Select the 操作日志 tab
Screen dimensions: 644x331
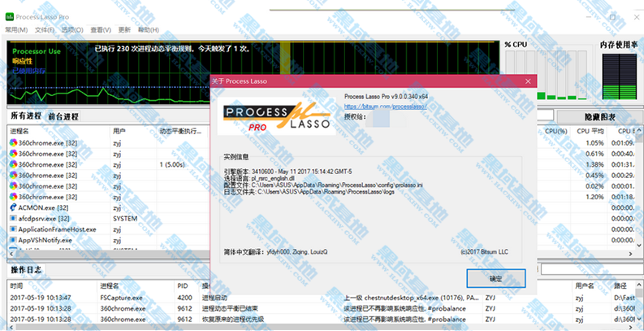click(26, 270)
